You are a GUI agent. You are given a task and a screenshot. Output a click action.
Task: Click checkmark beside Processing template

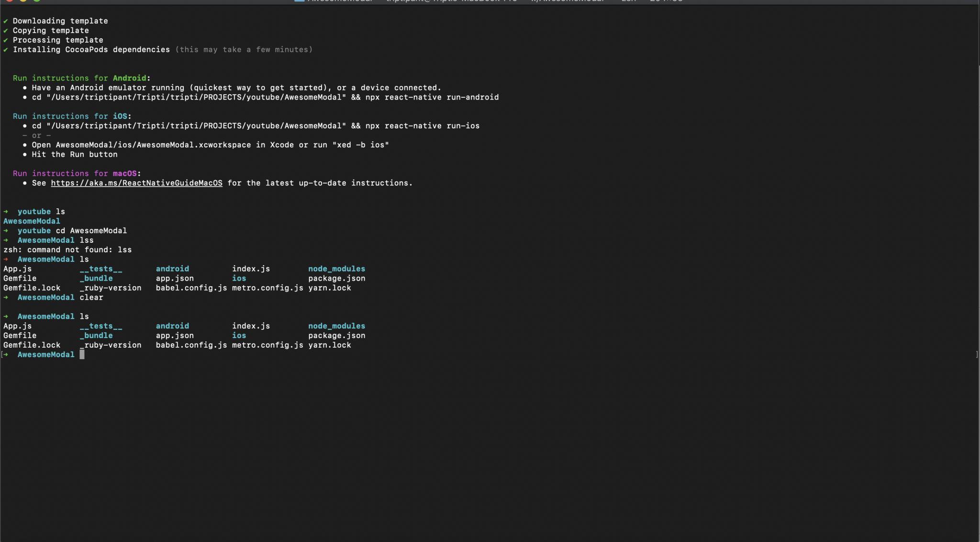click(6, 40)
